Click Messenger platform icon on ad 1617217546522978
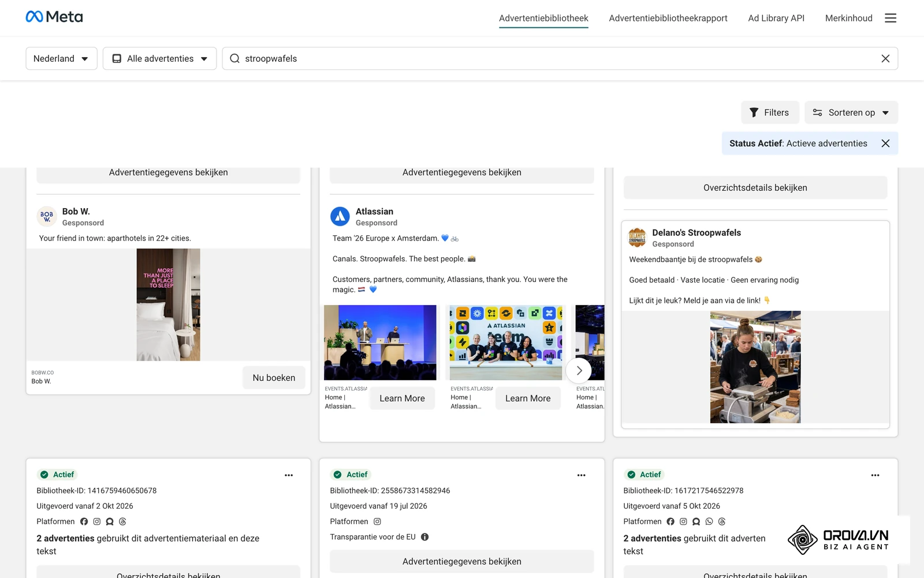The height and width of the screenshot is (578, 924). pos(696,521)
